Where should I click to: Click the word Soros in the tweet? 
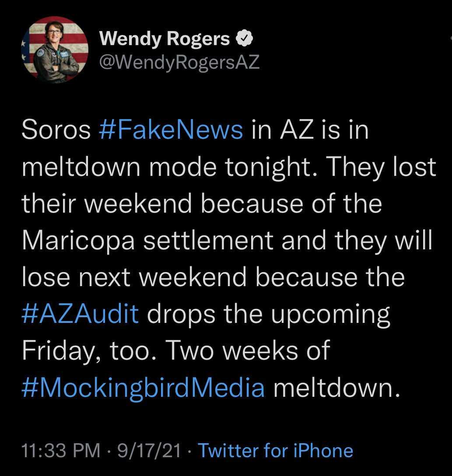pyautogui.click(x=56, y=130)
